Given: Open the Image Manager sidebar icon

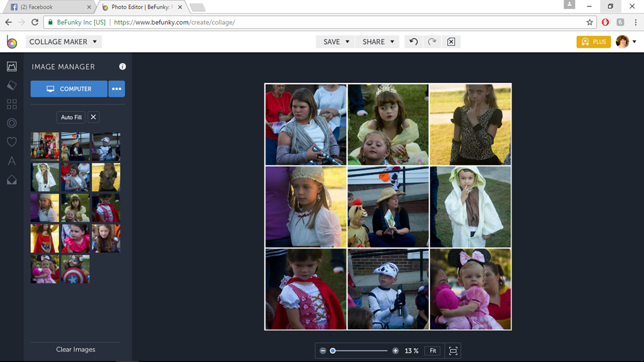Looking at the screenshot, I should (11, 67).
